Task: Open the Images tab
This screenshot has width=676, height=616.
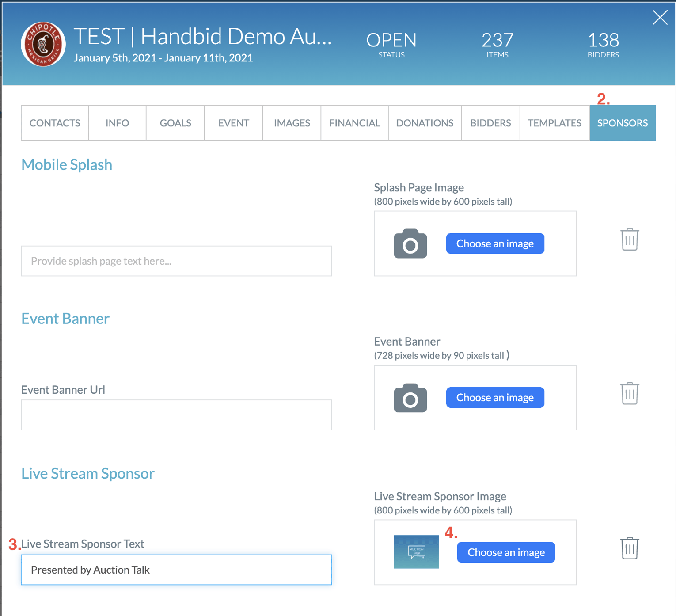Action: point(292,123)
